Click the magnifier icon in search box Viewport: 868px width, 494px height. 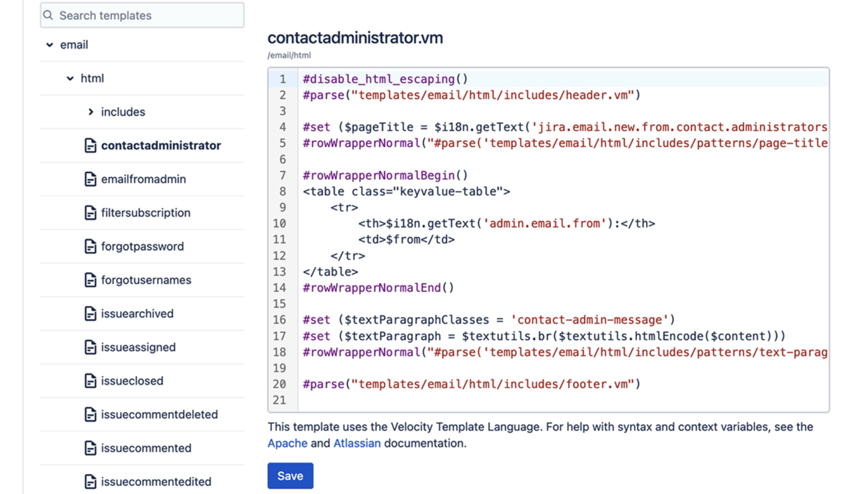[49, 15]
